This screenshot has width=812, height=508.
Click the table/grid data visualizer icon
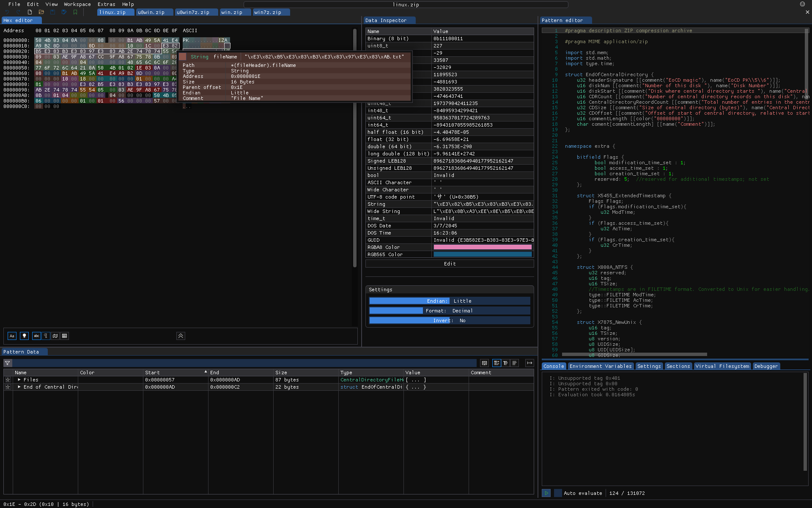pyautogui.click(x=64, y=336)
